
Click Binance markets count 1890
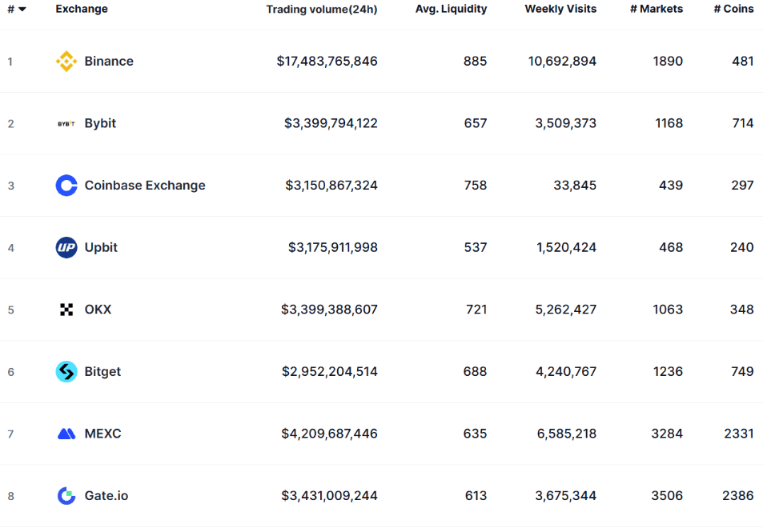click(x=668, y=62)
